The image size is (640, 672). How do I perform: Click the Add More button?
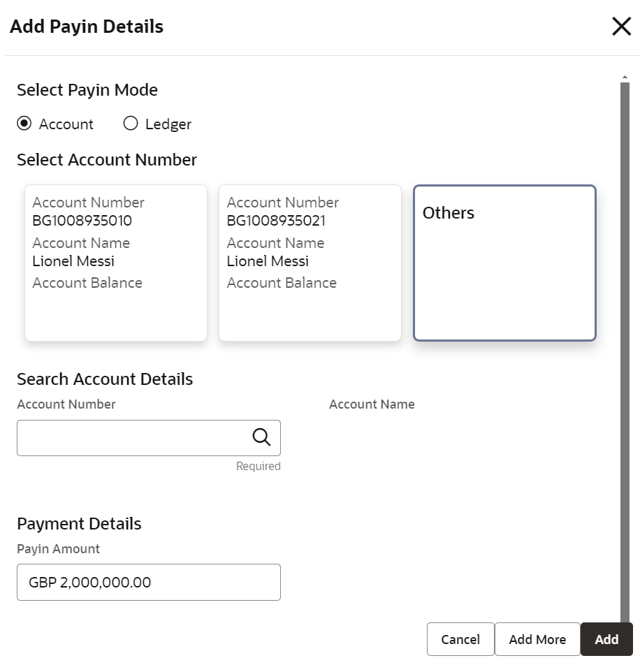(x=537, y=639)
